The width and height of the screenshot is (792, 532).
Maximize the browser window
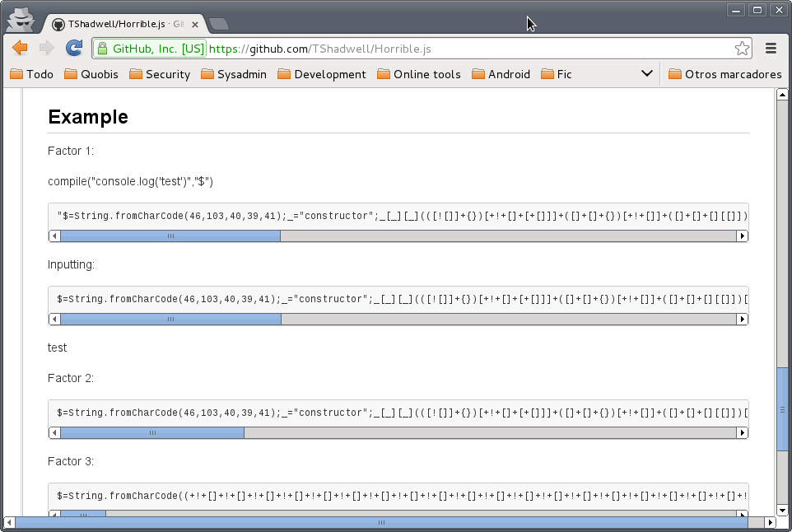(757, 10)
